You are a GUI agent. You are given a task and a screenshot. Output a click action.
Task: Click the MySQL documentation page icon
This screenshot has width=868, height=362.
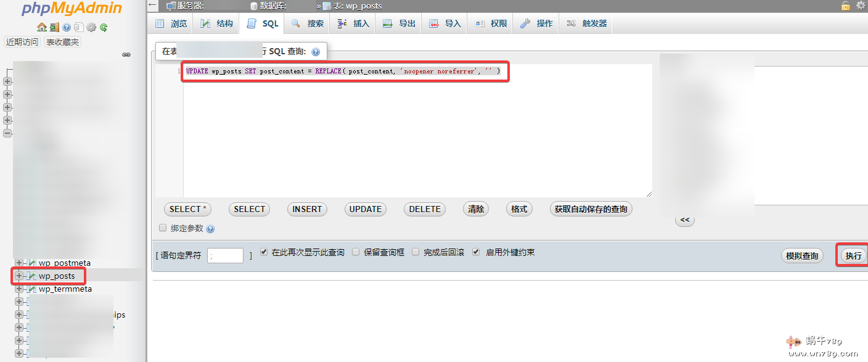tap(78, 27)
